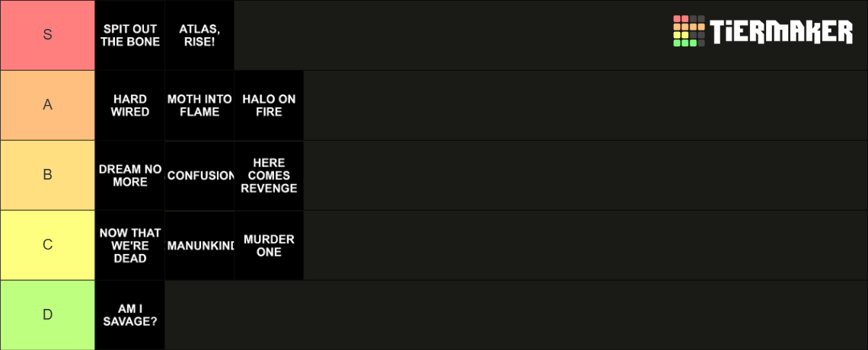Click the AM I SAVAGE? tile
The height and width of the screenshot is (350, 868).
pyautogui.click(x=130, y=315)
